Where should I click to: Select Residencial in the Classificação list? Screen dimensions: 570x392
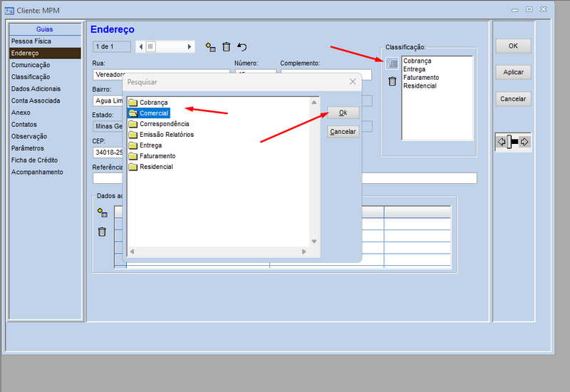tap(420, 86)
